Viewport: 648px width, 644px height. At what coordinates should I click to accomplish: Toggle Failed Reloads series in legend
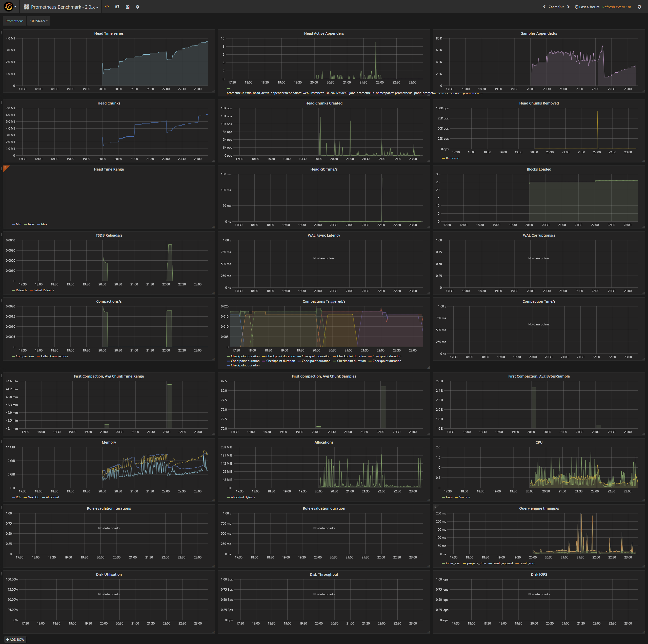point(44,290)
